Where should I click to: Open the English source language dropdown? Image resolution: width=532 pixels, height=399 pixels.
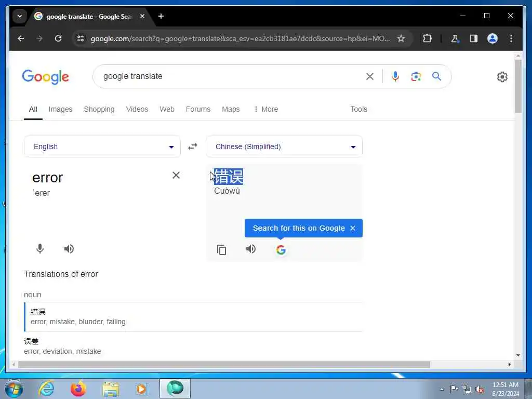(x=102, y=147)
